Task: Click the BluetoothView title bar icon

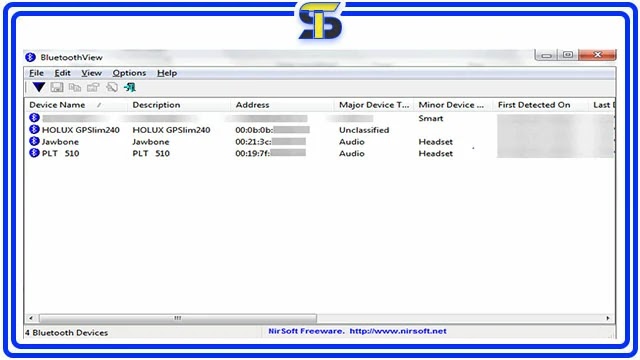Action: 30,57
